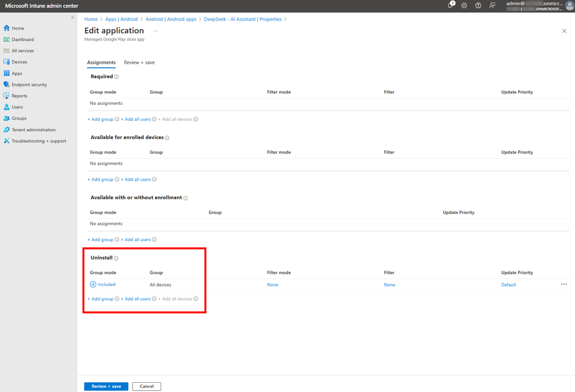This screenshot has width=575, height=392.
Task: Click the Home breadcrumb link
Action: [91, 19]
